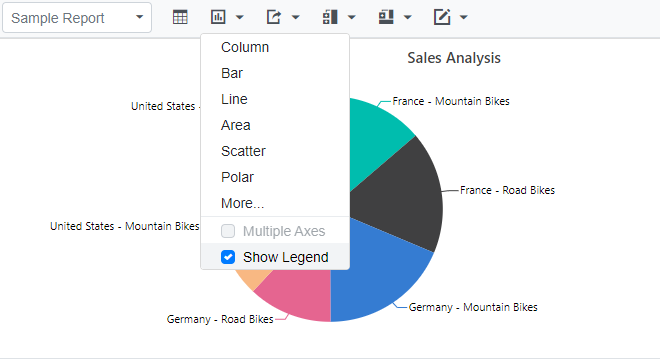The height and width of the screenshot is (364, 660).
Task: Click the Germany - Mountain Bikes label
Action: tap(473, 307)
